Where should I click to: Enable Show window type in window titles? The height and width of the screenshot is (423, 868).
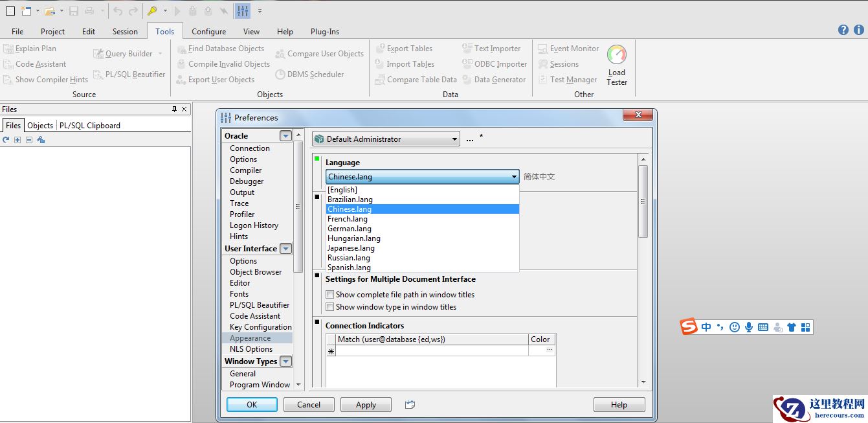[x=330, y=307]
